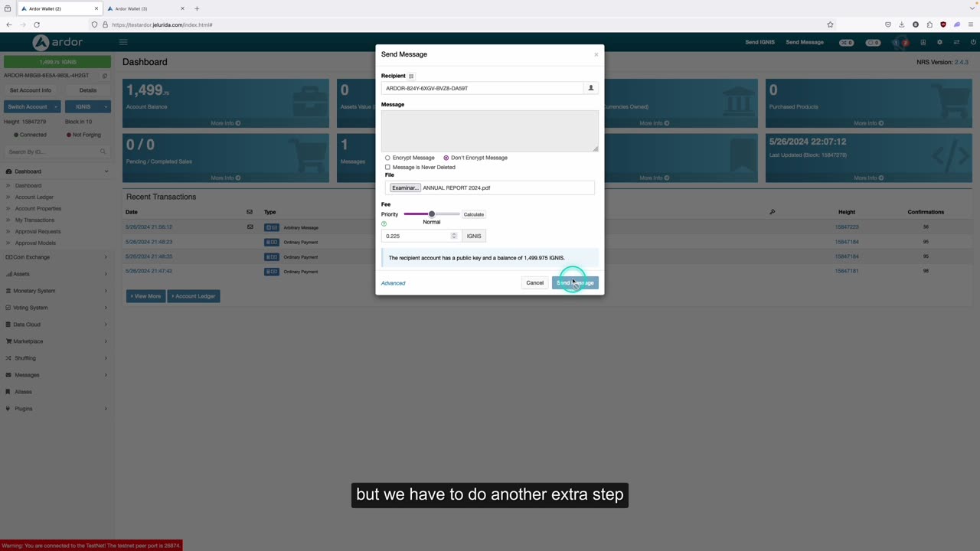The width and height of the screenshot is (980, 551).
Task: Click the Account Ledger button below transactions
Action: pos(194,296)
